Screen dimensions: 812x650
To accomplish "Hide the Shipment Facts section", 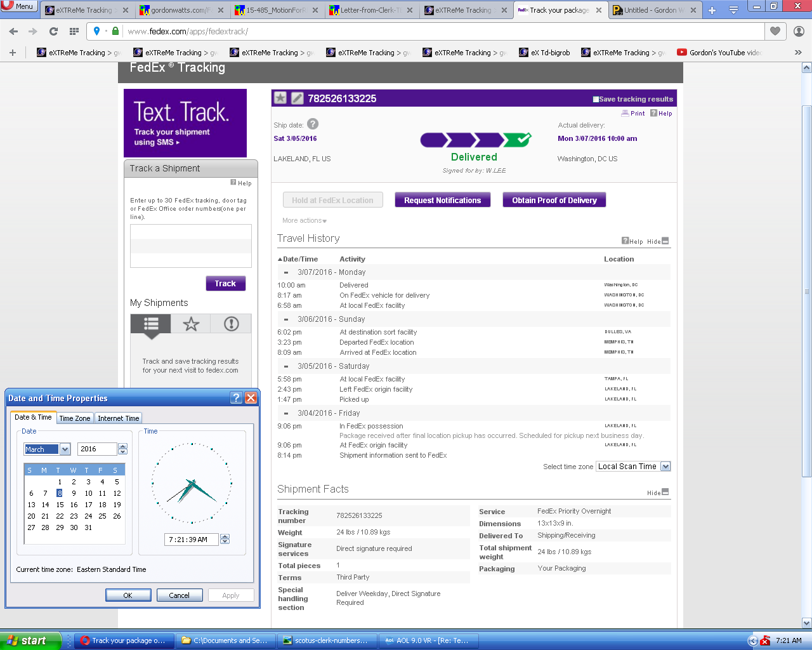I will click(658, 493).
